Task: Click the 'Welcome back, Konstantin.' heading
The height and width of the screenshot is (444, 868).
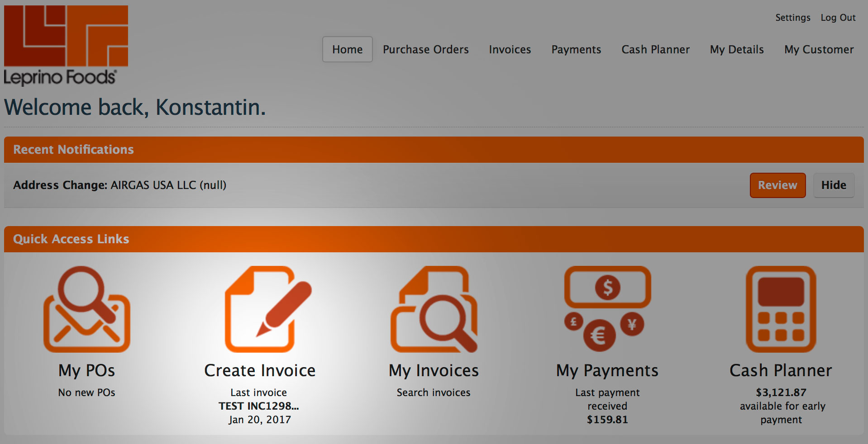Action: [x=135, y=108]
